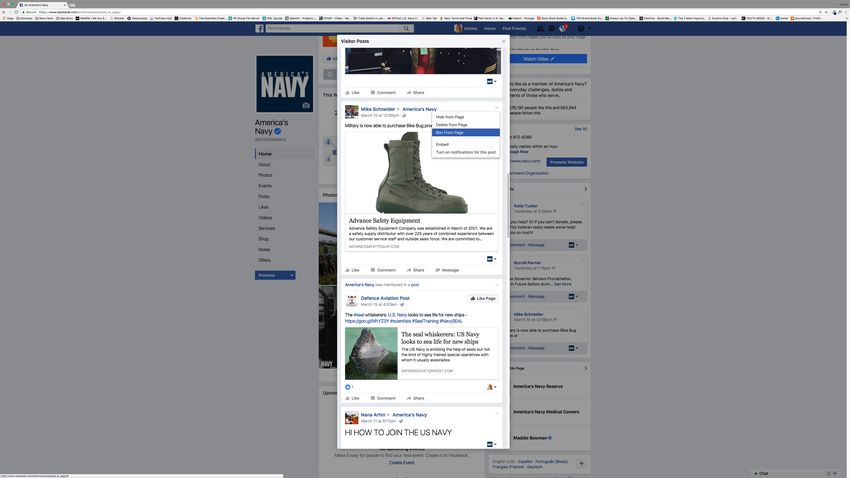
Task: Click the Promote Website button
Action: (x=566, y=162)
